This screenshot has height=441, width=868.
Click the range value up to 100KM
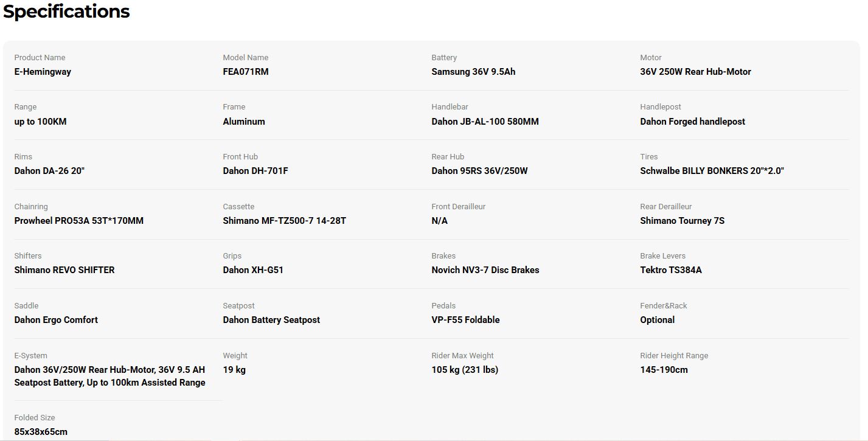pos(40,122)
